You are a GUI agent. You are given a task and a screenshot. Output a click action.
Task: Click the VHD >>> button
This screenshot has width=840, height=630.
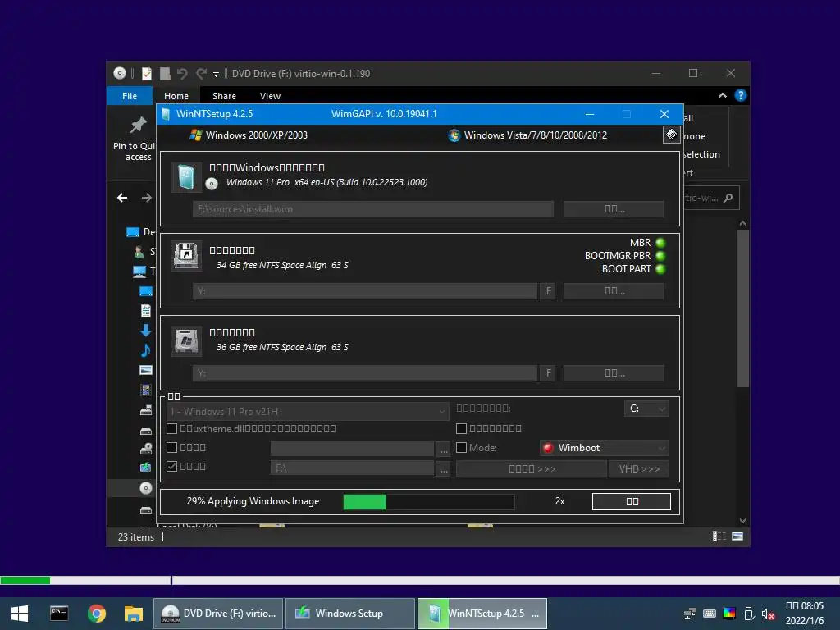click(639, 468)
